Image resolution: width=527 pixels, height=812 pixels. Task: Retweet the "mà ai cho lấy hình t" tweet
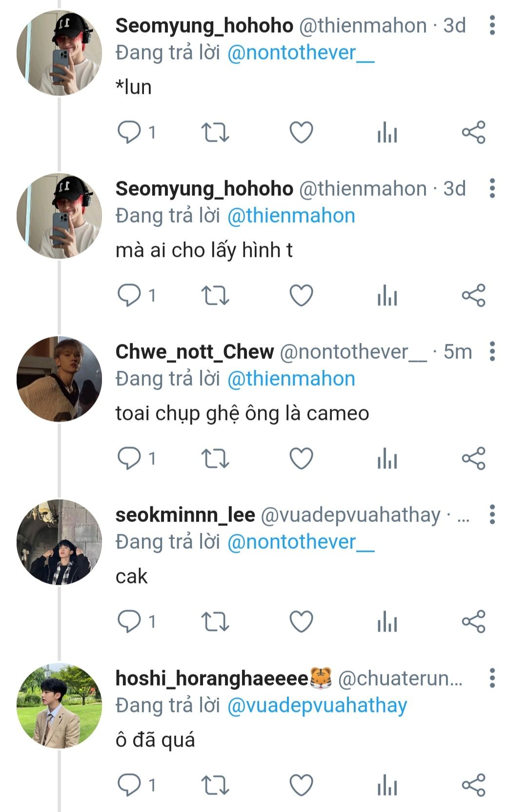click(x=215, y=295)
